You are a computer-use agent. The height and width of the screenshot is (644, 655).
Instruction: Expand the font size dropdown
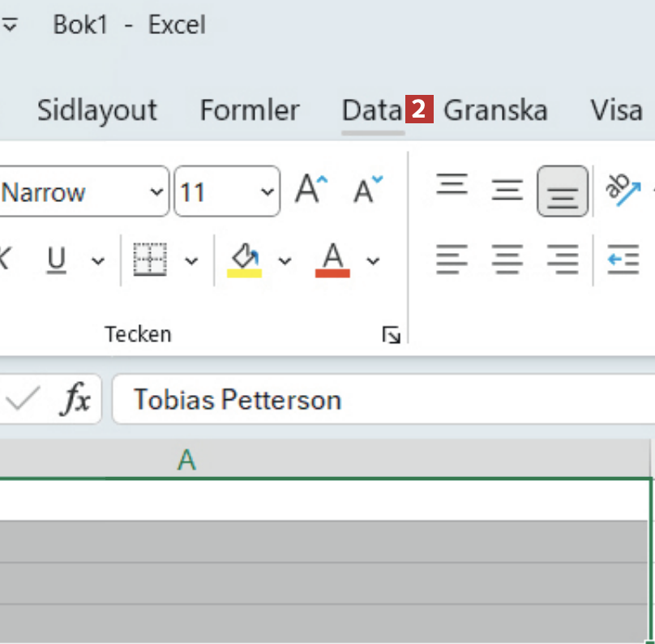[268, 192]
